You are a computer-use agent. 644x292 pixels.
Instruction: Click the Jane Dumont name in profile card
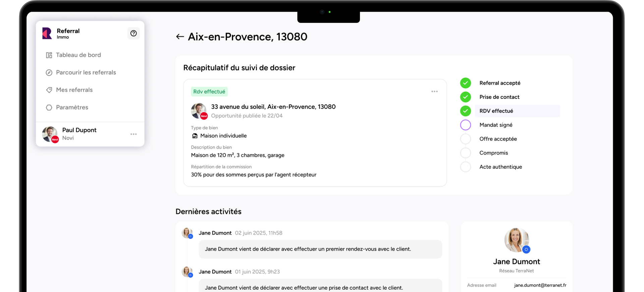pyautogui.click(x=517, y=261)
